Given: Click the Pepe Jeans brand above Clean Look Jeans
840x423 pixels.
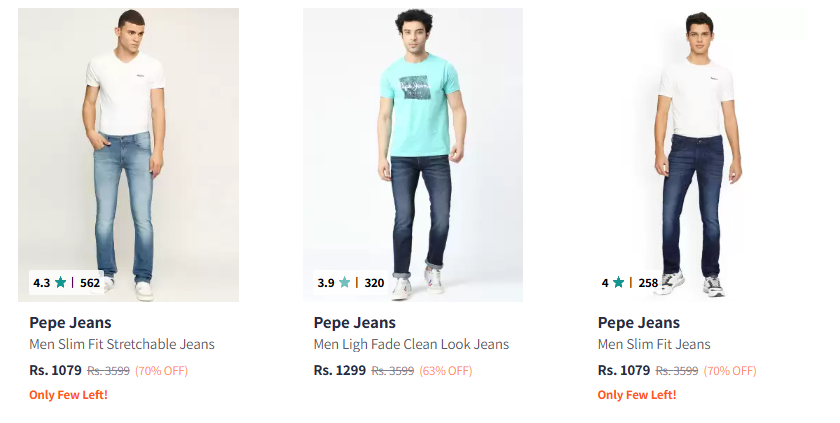Looking at the screenshot, I should coord(354,323).
